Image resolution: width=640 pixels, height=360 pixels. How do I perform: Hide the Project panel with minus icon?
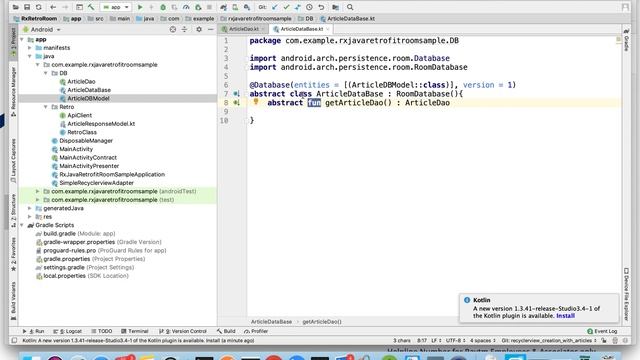pyautogui.click(x=211, y=29)
